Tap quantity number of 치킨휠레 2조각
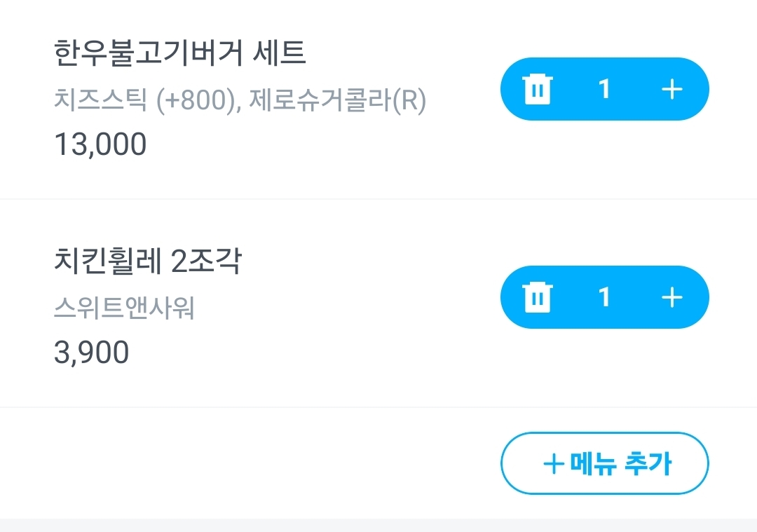The height and width of the screenshot is (532, 757). (x=604, y=297)
